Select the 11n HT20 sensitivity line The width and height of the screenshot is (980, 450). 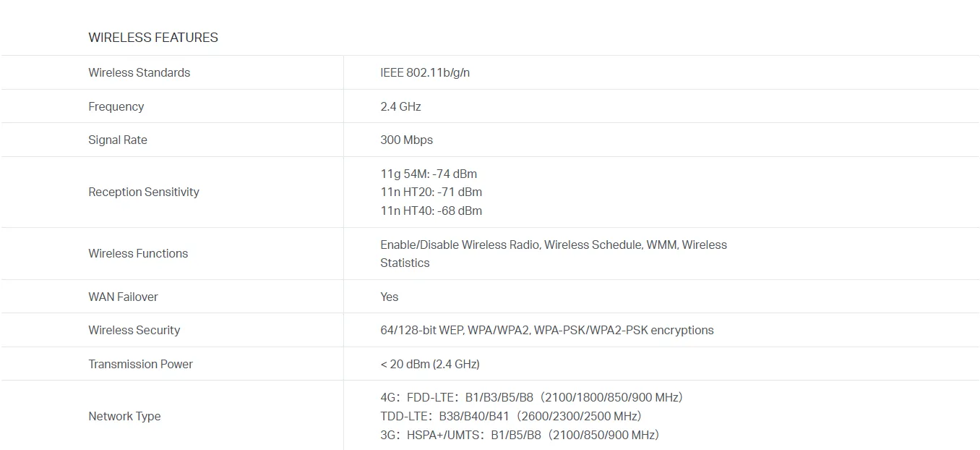[431, 192]
